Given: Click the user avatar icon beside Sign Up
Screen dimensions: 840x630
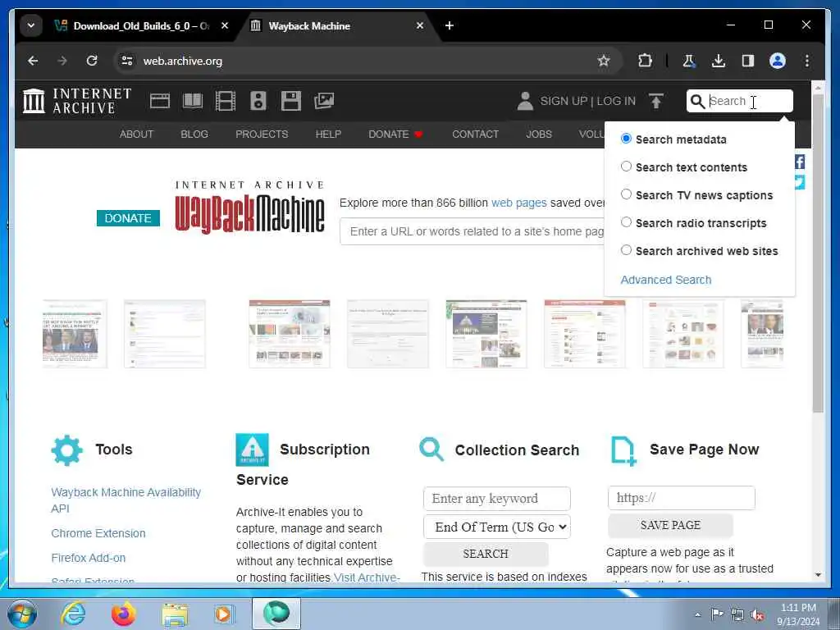Looking at the screenshot, I should [x=525, y=101].
